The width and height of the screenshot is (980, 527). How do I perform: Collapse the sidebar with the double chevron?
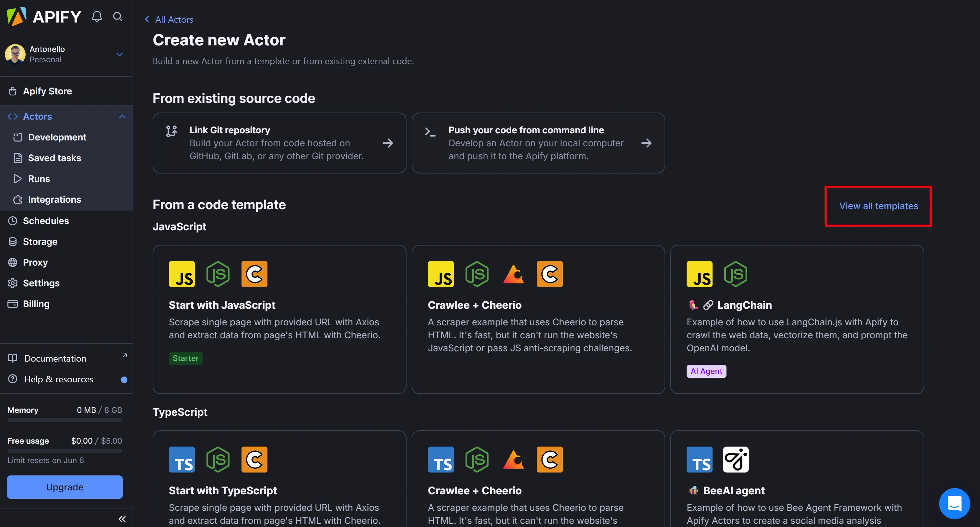click(122, 519)
